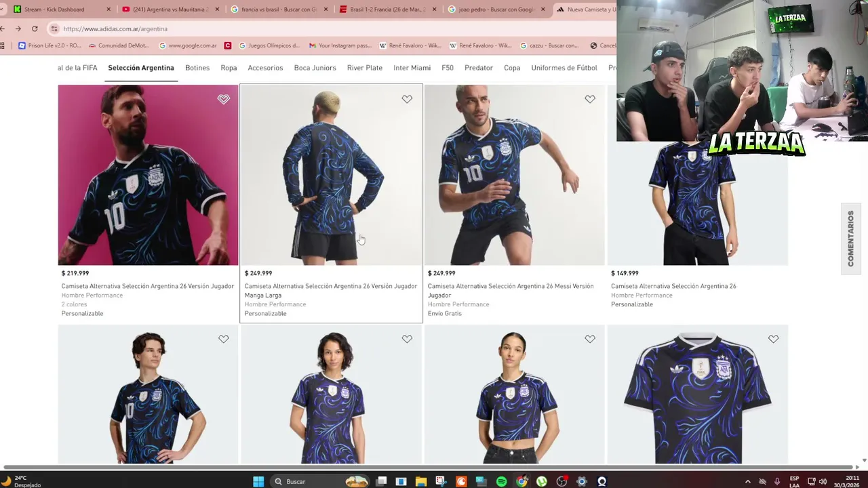Close the Argentina vs Mauritania tab
Image resolution: width=868 pixels, height=488 pixels.
[x=217, y=9]
